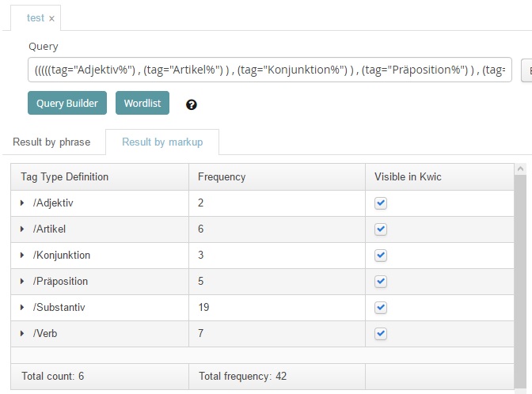Toggle the /Präposition Kwic checkbox

pyautogui.click(x=381, y=282)
